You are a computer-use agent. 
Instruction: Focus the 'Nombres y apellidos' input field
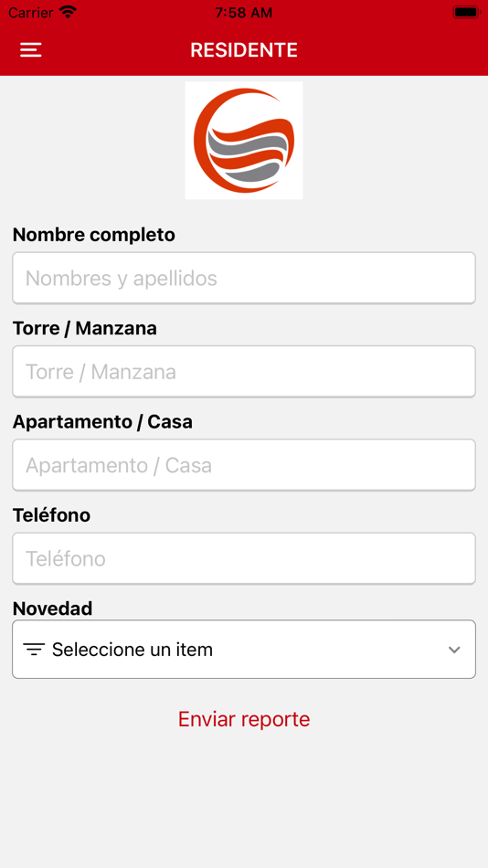click(244, 278)
